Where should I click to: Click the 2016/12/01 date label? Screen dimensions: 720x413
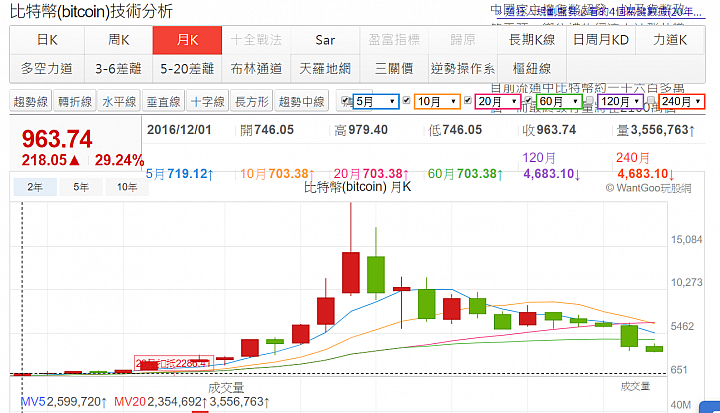[179, 130]
